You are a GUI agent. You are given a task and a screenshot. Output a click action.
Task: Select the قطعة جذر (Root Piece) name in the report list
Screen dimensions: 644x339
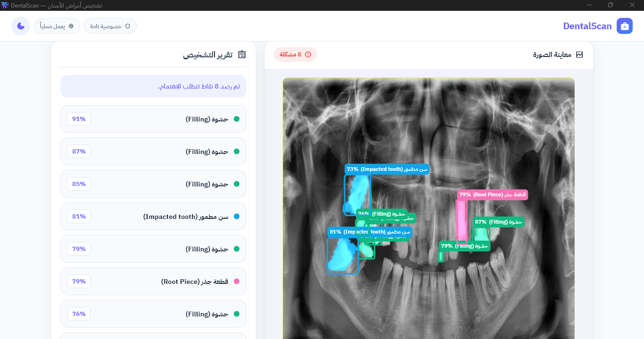pos(195,282)
